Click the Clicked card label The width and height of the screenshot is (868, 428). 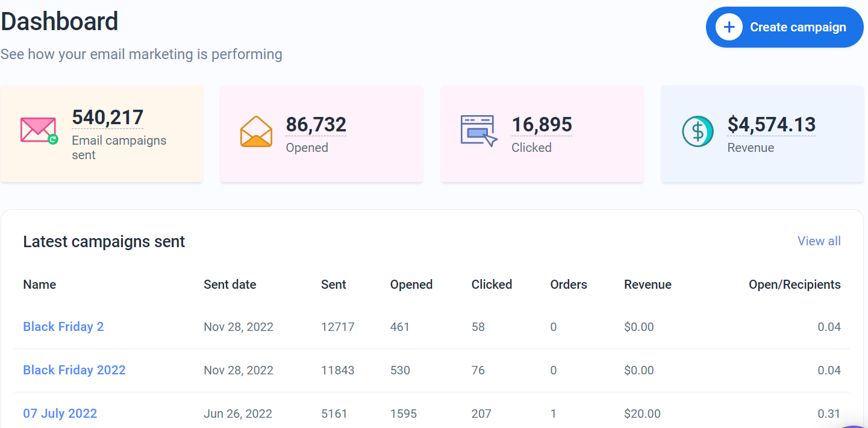(x=531, y=148)
